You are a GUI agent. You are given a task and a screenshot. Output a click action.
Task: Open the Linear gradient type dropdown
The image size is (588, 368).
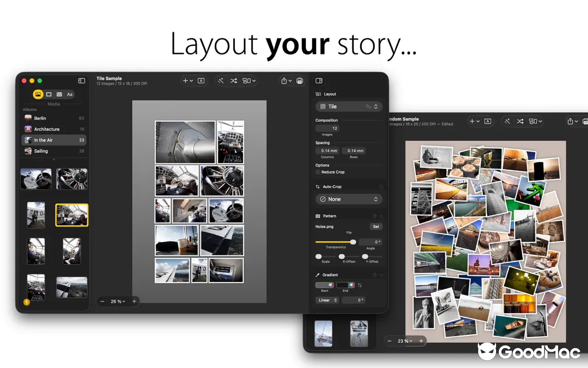pos(327,300)
